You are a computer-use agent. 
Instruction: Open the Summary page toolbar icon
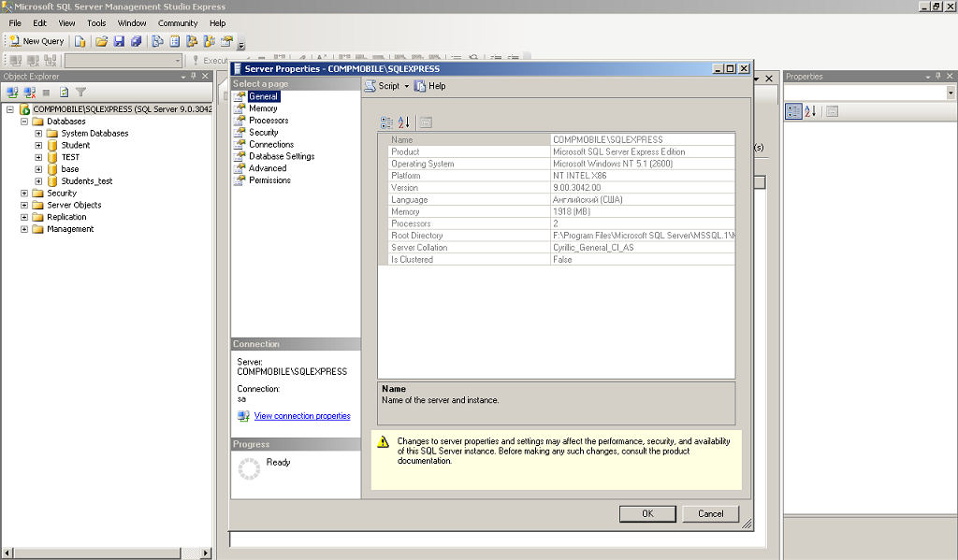pyautogui.click(x=175, y=41)
